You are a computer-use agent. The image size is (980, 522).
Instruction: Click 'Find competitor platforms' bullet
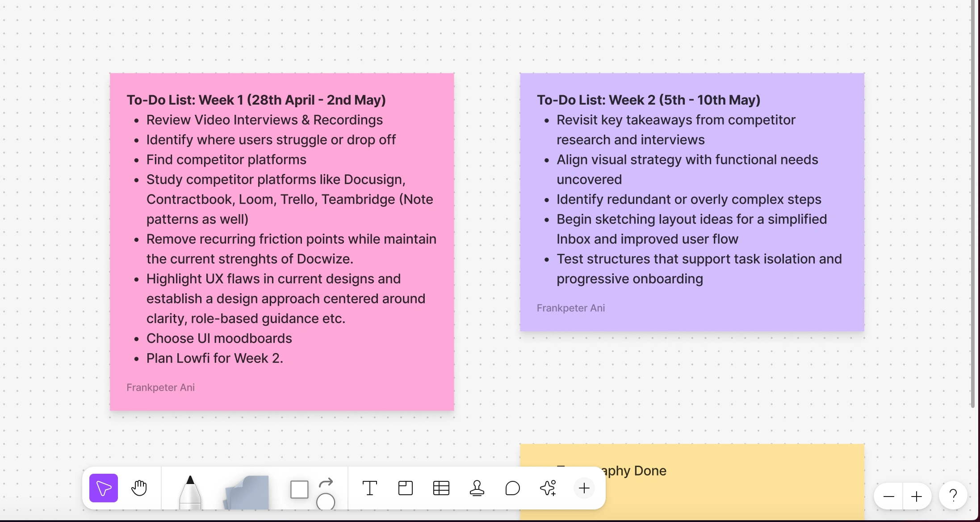point(226,160)
